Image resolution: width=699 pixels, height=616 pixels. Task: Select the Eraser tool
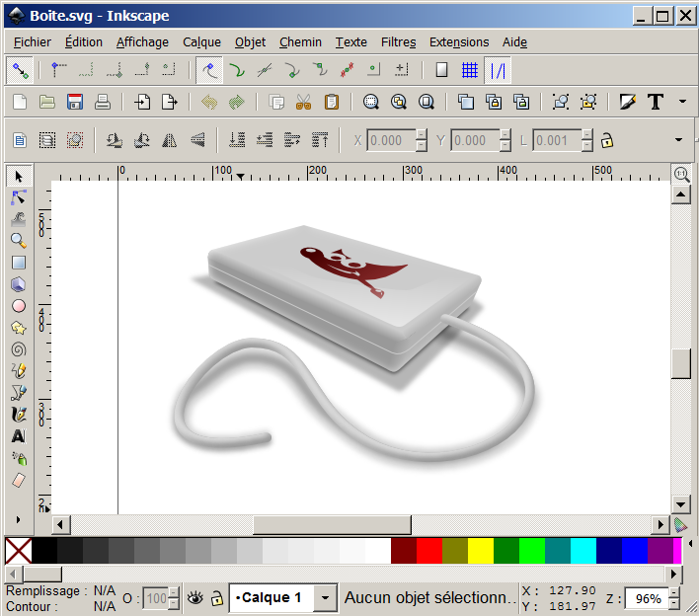pos(19,480)
